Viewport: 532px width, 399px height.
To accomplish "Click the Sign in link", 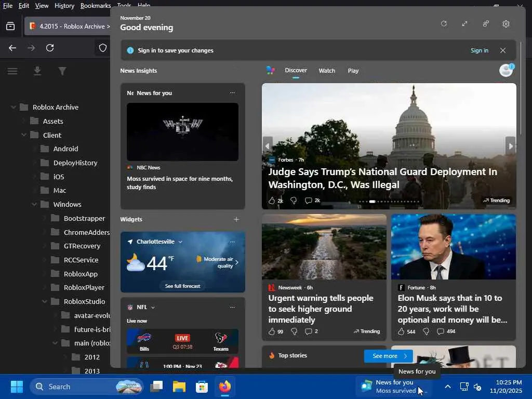I will pos(480,50).
